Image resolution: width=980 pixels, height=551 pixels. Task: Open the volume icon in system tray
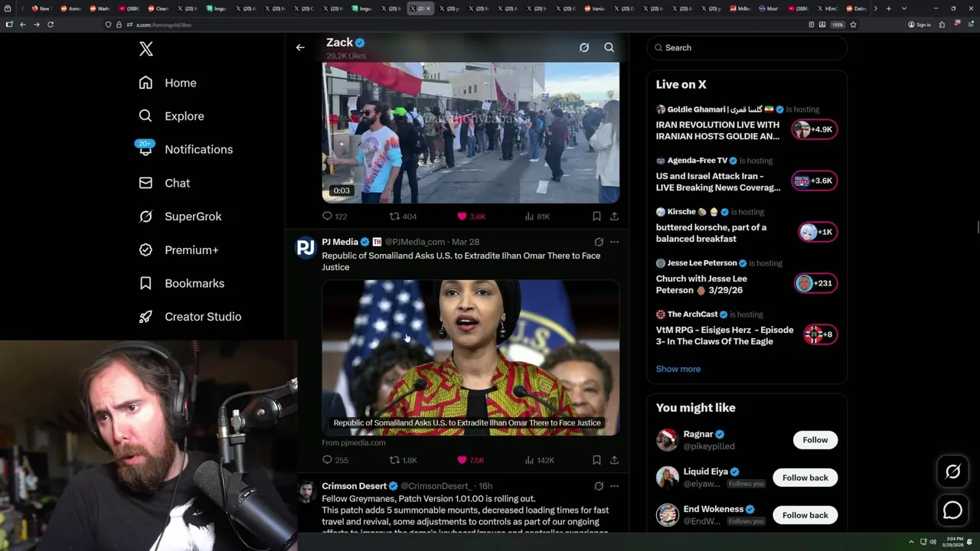[933, 542]
